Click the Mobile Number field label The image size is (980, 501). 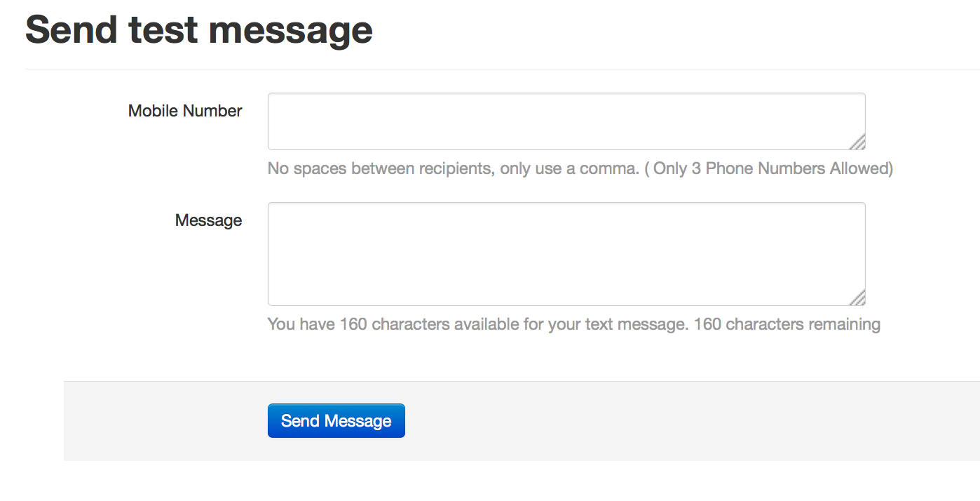pyautogui.click(x=185, y=111)
